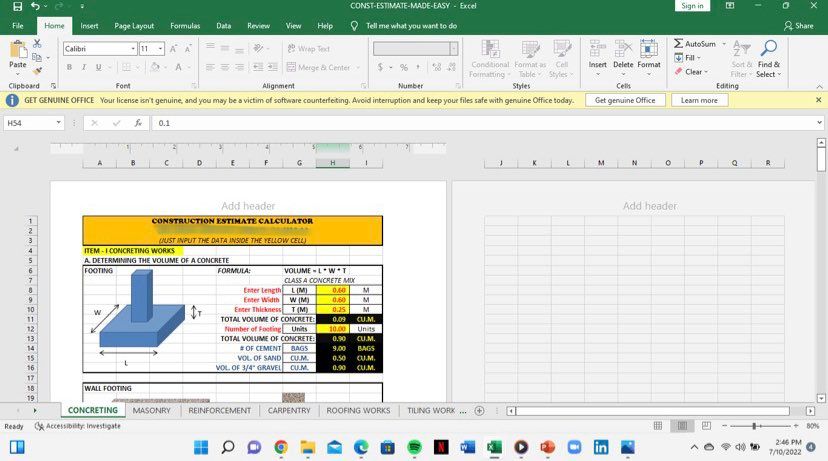Open Format as Table gallery
This screenshot has height=461, width=828.
[x=530, y=59]
